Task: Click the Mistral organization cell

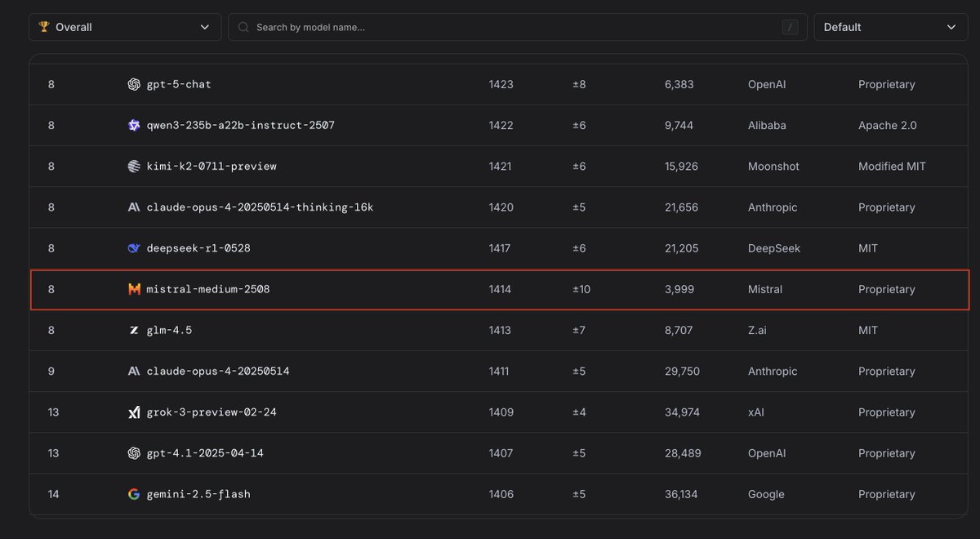Action: (765, 289)
